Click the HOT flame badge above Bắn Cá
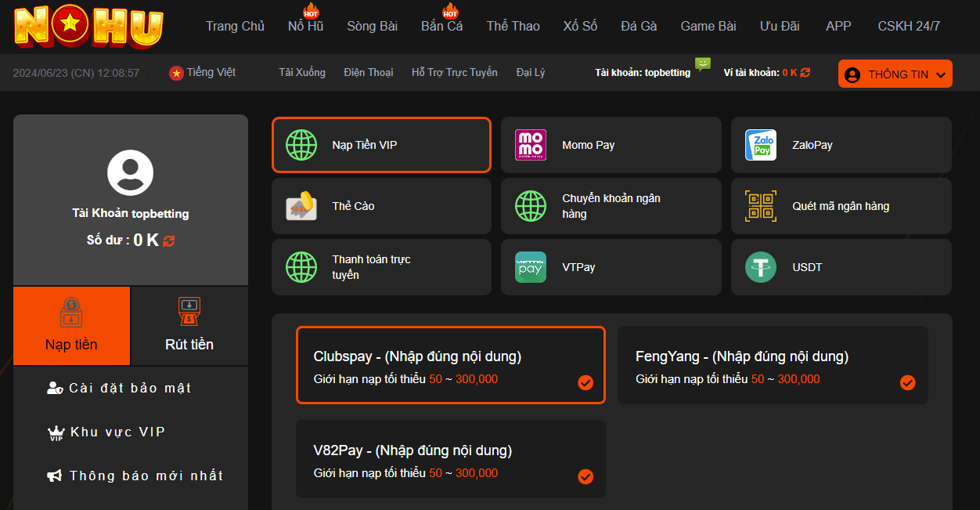The image size is (980, 510). click(450, 11)
